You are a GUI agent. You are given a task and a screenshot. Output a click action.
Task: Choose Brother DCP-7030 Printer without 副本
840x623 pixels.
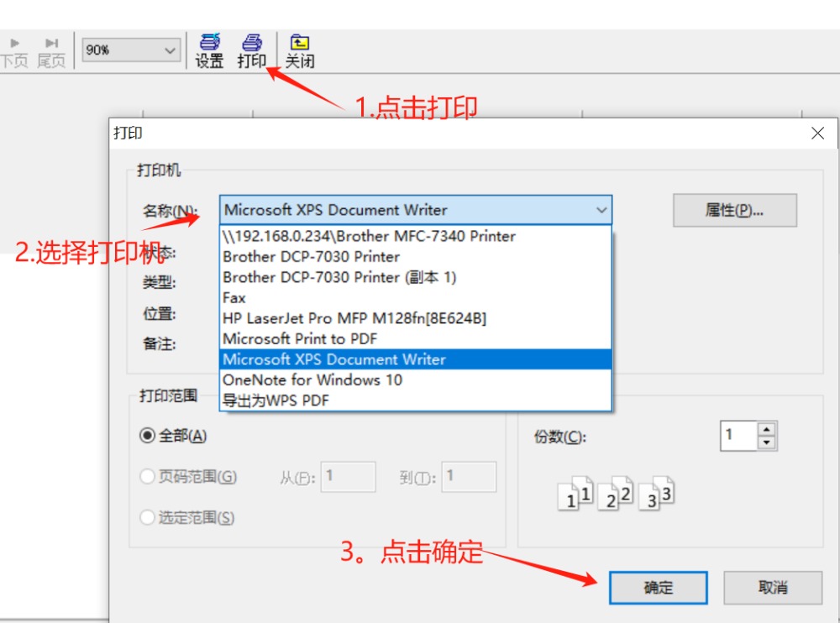pos(415,257)
